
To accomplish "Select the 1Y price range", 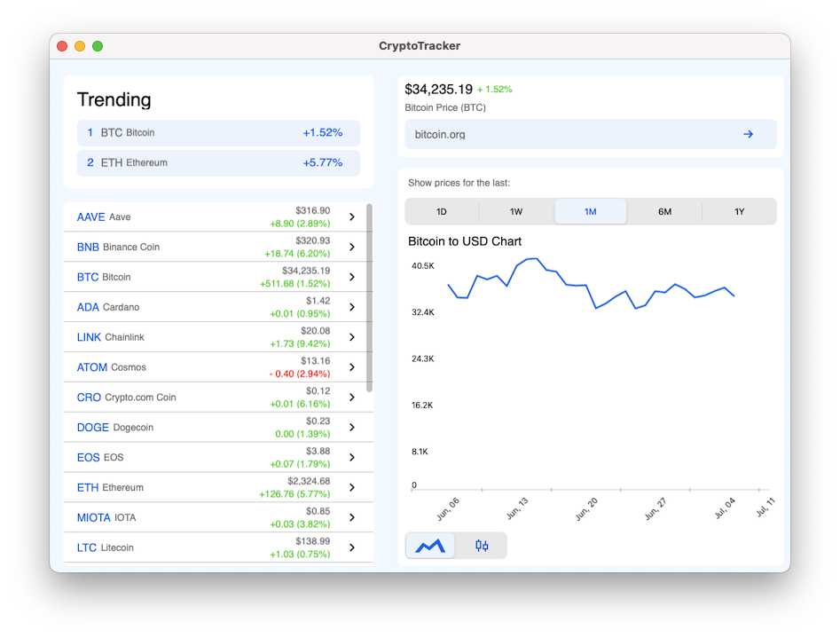I will pyautogui.click(x=739, y=211).
